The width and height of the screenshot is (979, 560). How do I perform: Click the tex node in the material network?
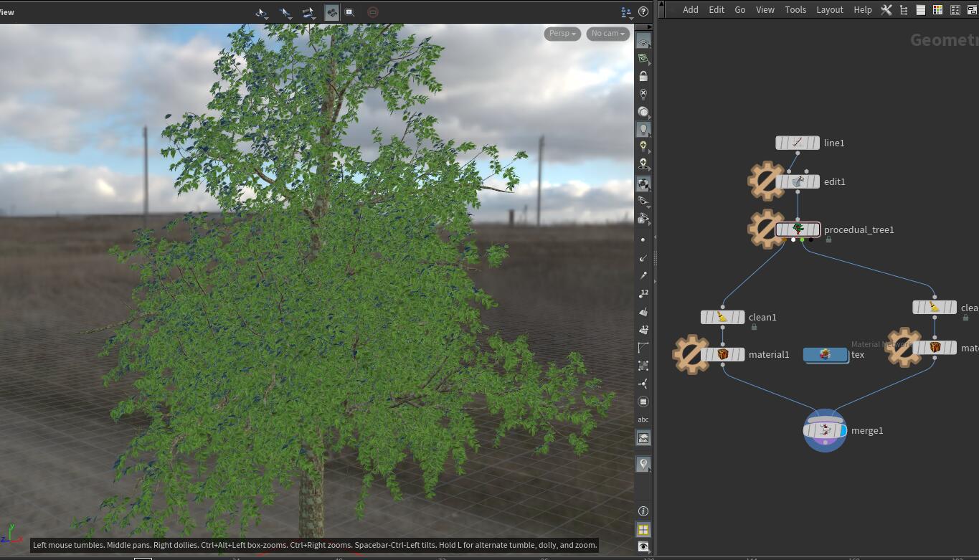coord(825,354)
